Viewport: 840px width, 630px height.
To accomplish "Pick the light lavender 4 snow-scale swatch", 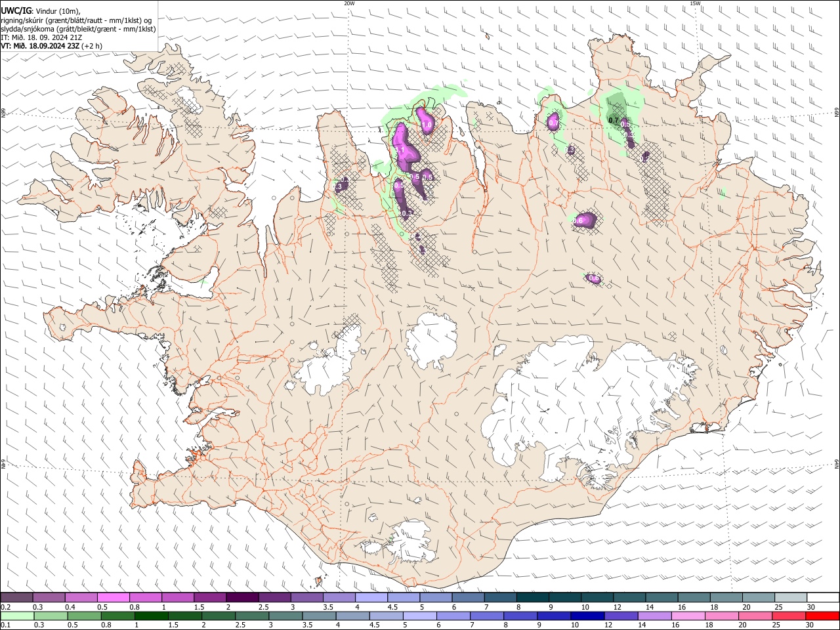I will [x=371, y=597].
